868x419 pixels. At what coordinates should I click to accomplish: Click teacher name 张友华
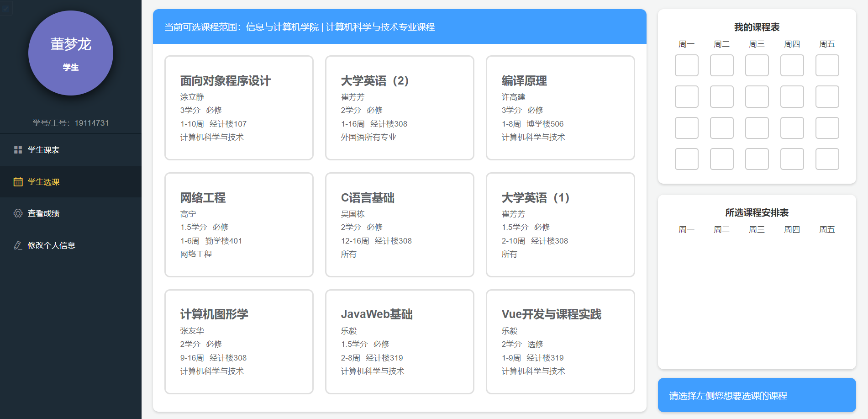(x=192, y=331)
